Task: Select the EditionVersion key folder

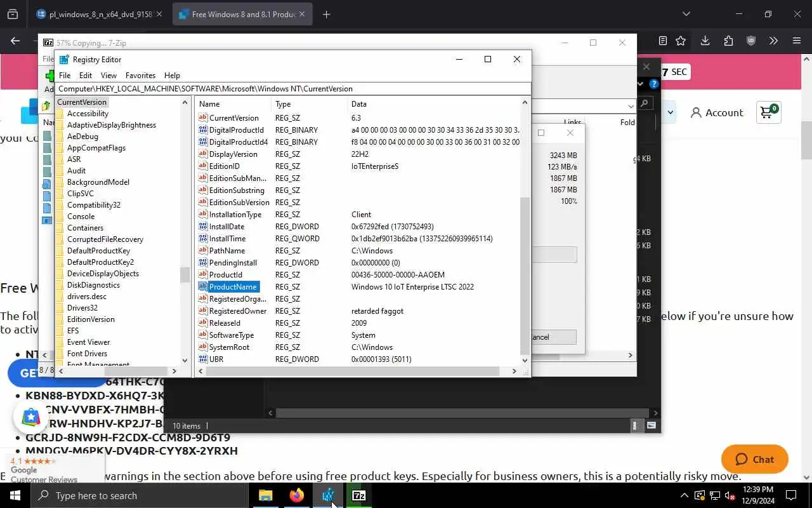Action: (91, 319)
